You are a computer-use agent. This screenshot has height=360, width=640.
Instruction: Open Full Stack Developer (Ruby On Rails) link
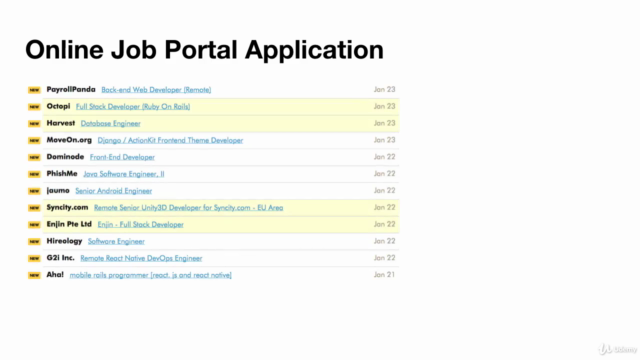tap(133, 107)
